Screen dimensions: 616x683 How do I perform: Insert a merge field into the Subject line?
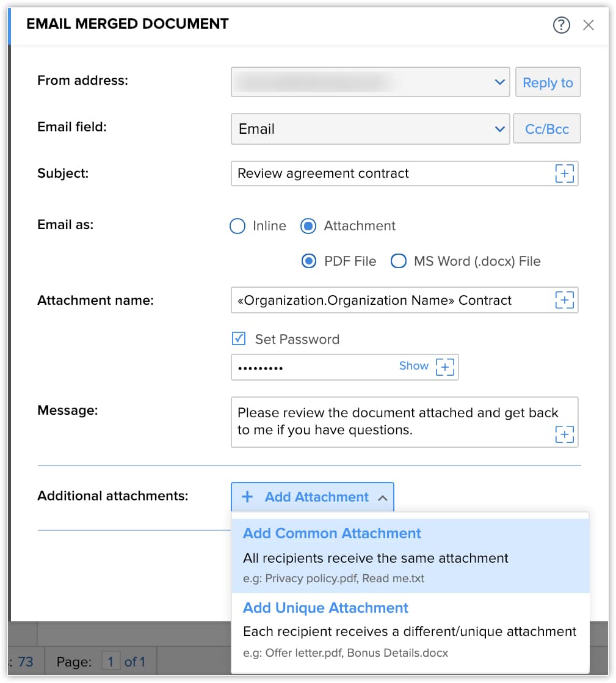pos(565,173)
